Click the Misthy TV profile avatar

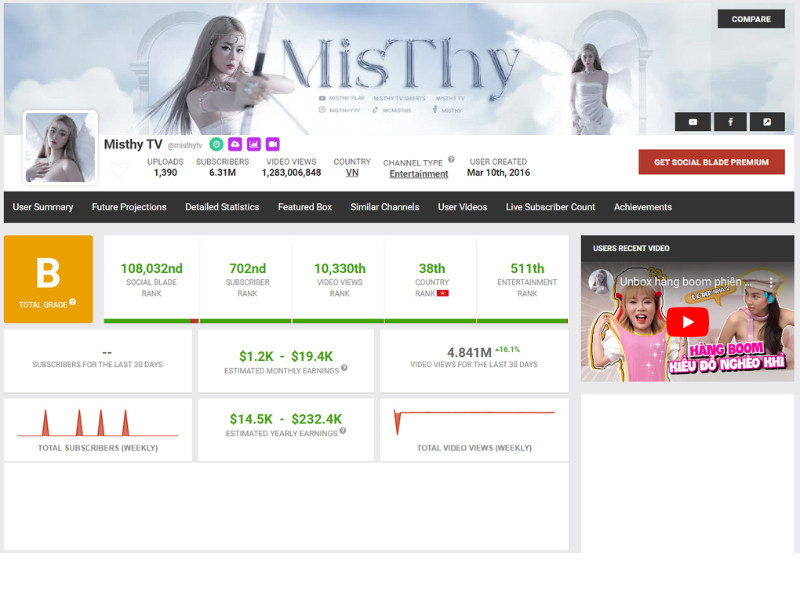tap(60, 147)
